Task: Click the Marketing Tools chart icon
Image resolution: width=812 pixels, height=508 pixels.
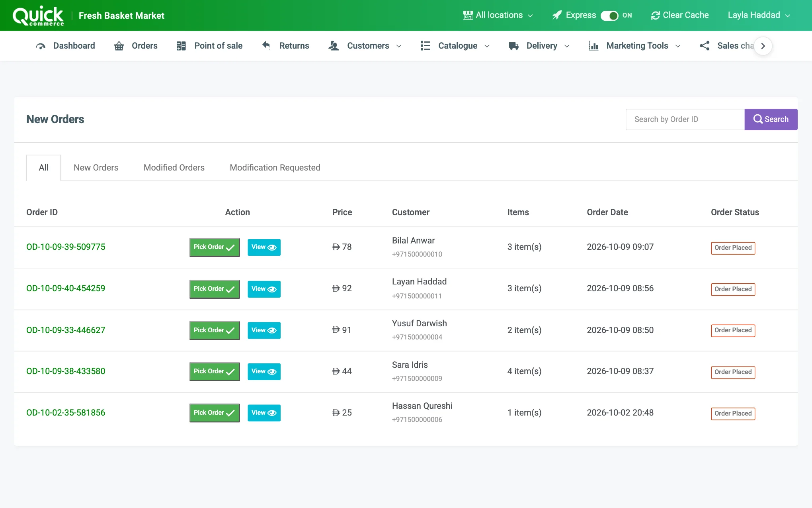Action: click(x=593, y=46)
